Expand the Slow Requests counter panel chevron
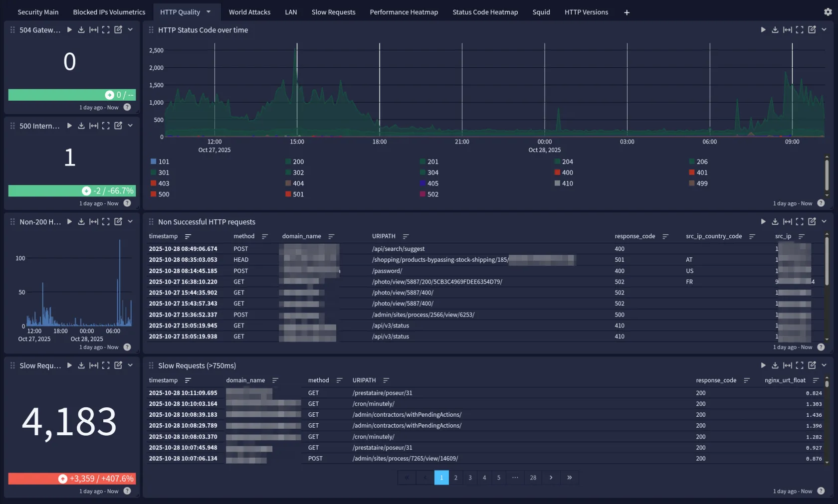 coord(130,365)
